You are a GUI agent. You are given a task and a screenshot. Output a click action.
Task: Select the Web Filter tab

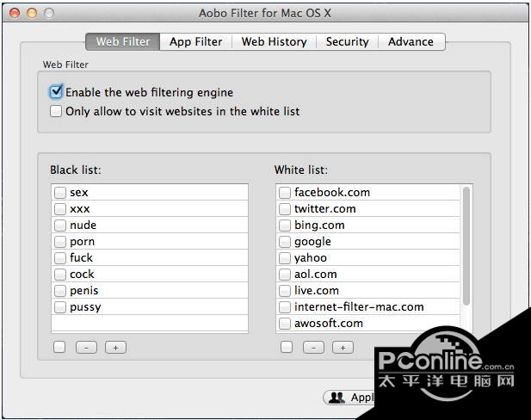point(123,41)
